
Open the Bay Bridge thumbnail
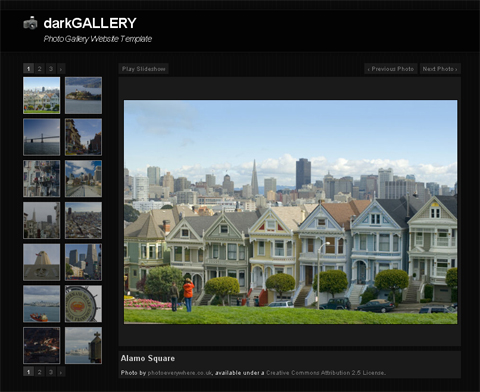(42, 137)
